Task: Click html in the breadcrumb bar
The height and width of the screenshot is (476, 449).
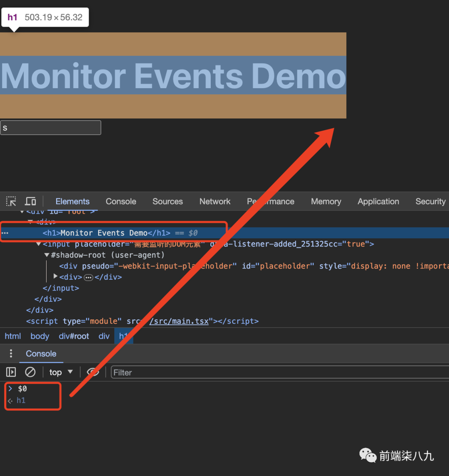Action: pos(13,336)
